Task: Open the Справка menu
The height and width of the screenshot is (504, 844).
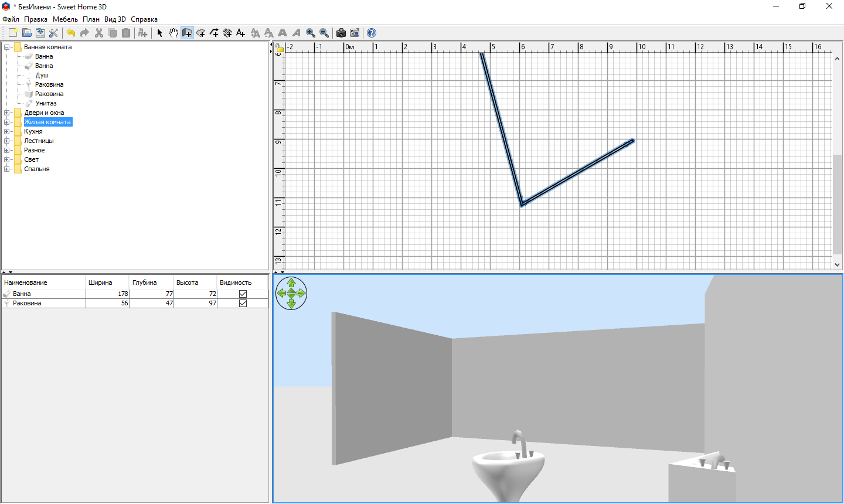Action: tap(144, 19)
